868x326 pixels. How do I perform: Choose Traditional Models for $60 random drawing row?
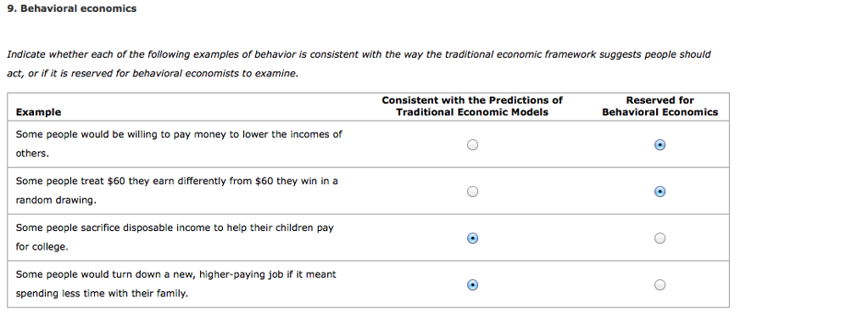[472, 191]
